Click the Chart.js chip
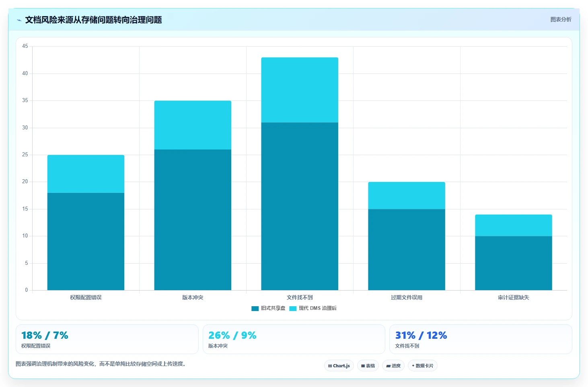This screenshot has width=588, height=387. (339, 366)
